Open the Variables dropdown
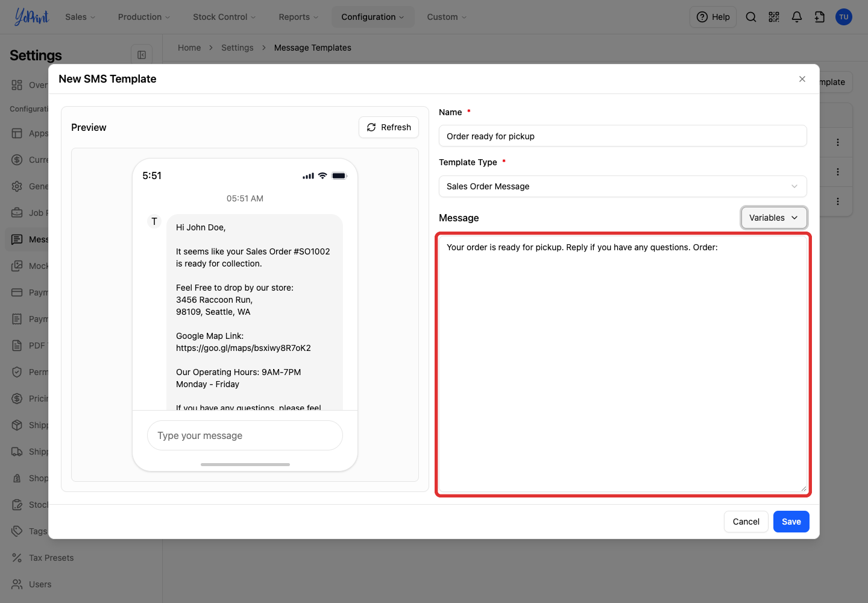This screenshot has height=603, width=868. tap(774, 218)
